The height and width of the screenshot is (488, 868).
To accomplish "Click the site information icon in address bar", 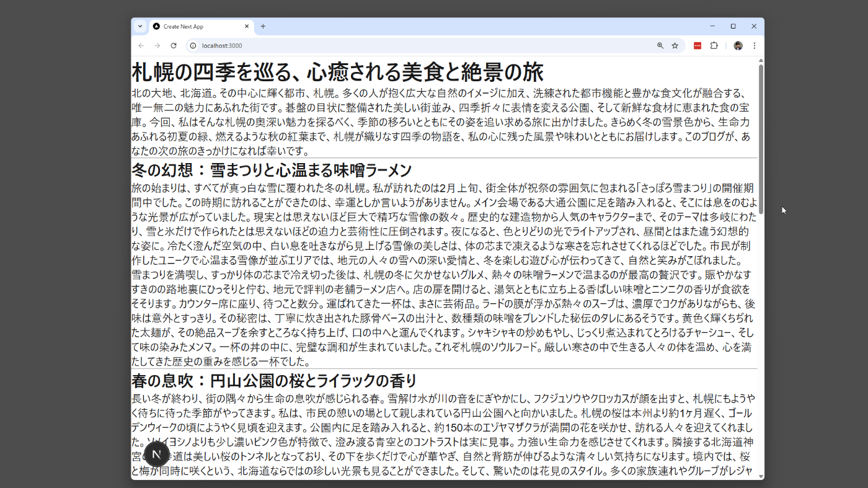I will click(193, 45).
